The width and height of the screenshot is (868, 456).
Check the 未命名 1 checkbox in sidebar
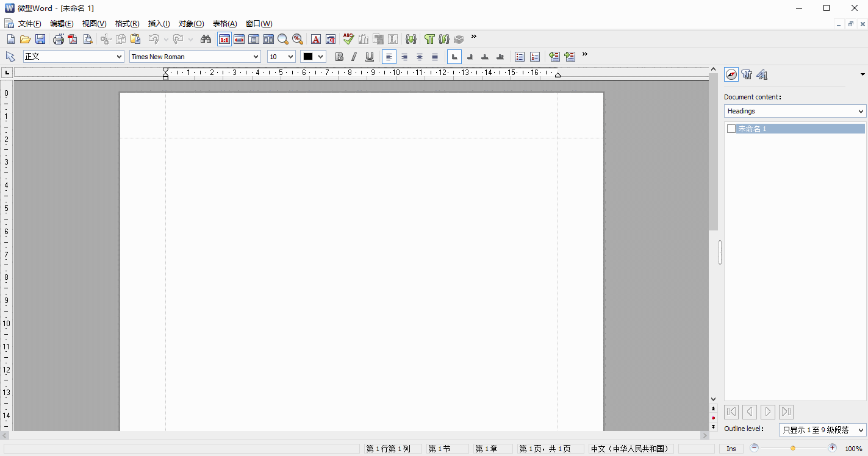click(731, 129)
